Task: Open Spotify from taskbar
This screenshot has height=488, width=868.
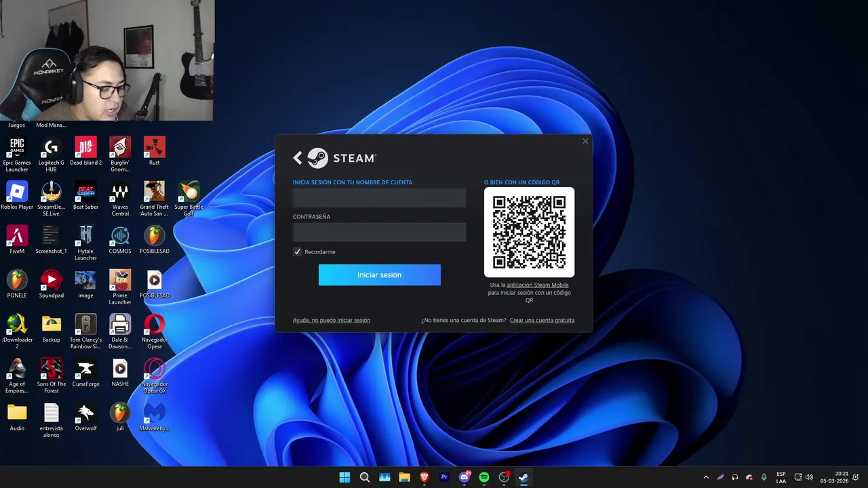Action: [x=484, y=477]
